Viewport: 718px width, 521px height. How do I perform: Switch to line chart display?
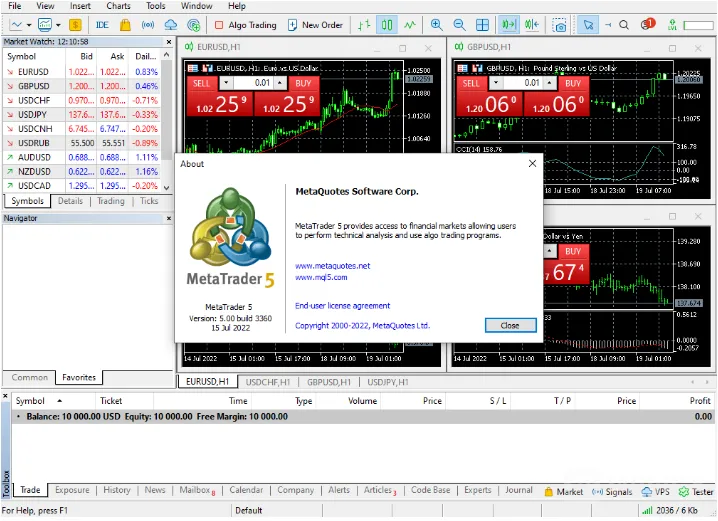coord(410,25)
